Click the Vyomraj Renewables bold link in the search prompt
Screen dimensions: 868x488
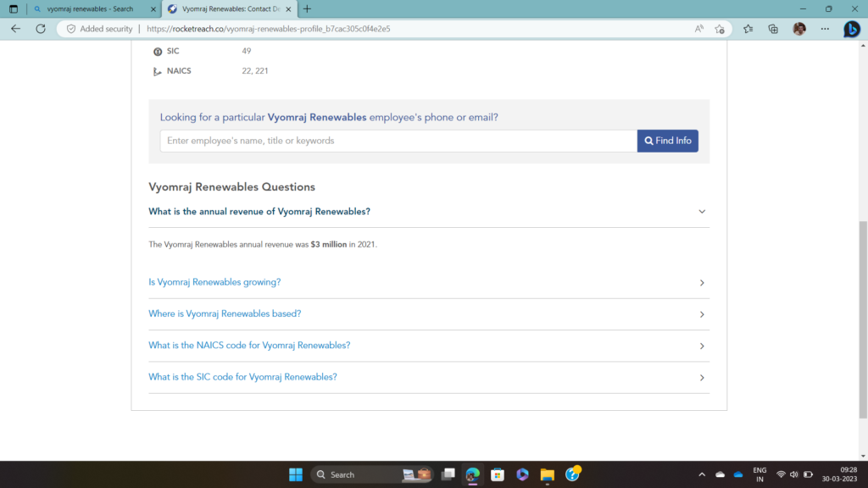tap(317, 117)
